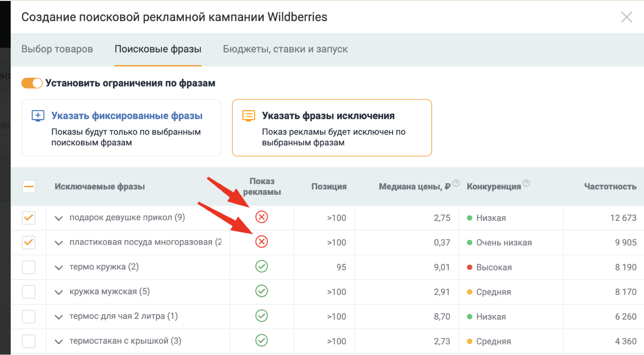This screenshot has height=355, width=644.
Task: Click the green check icon for термо кружка
Action: [262, 266]
